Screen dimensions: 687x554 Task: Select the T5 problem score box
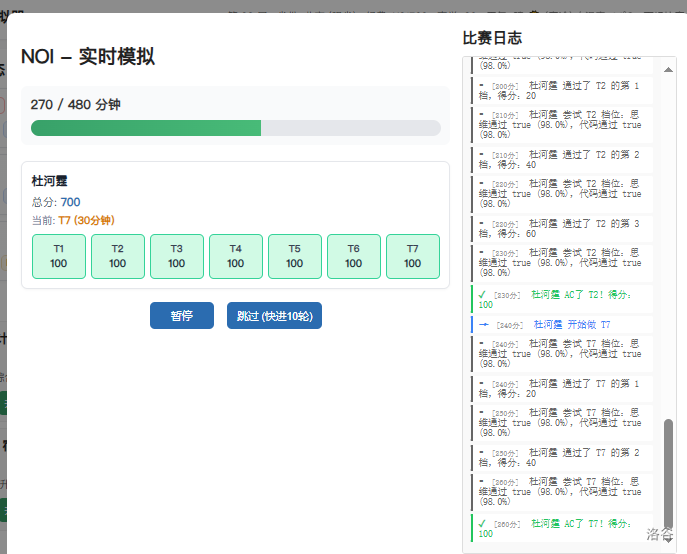(x=294, y=256)
